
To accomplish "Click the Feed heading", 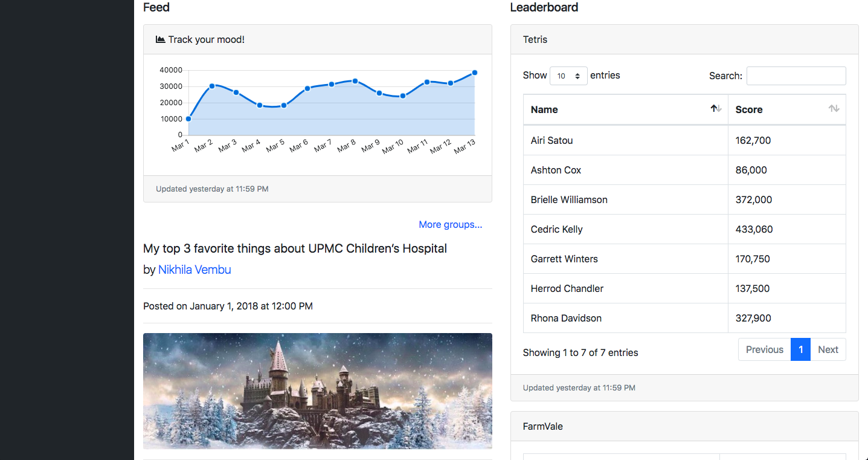I will click(x=156, y=7).
